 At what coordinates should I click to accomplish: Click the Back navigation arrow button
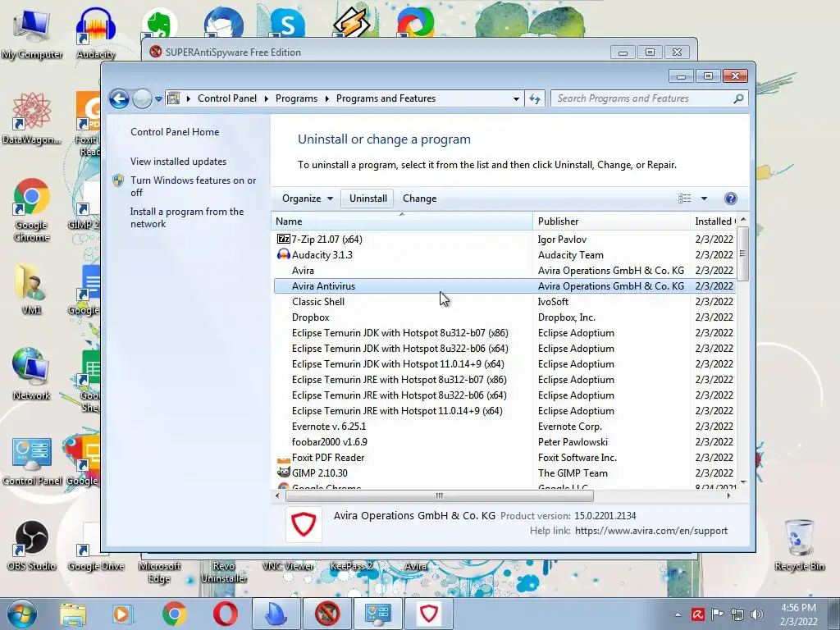119,98
